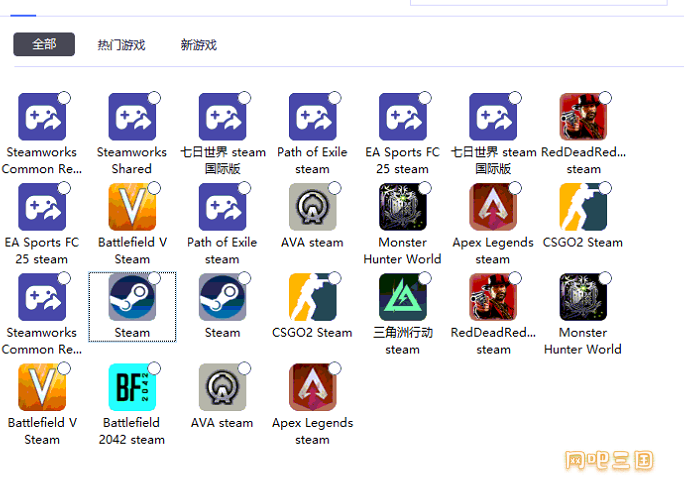Click the Steam icon left of CSGO2 Steam

pyautogui.click(x=222, y=297)
